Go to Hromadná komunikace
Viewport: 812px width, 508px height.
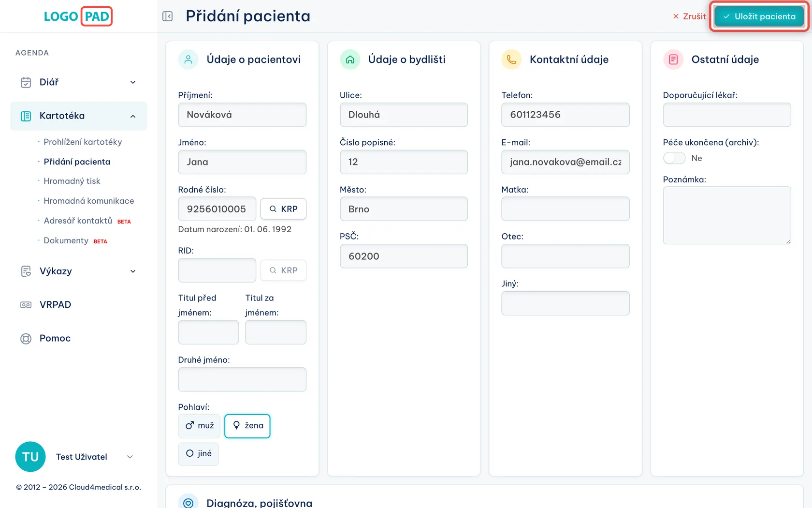pyautogui.click(x=89, y=201)
